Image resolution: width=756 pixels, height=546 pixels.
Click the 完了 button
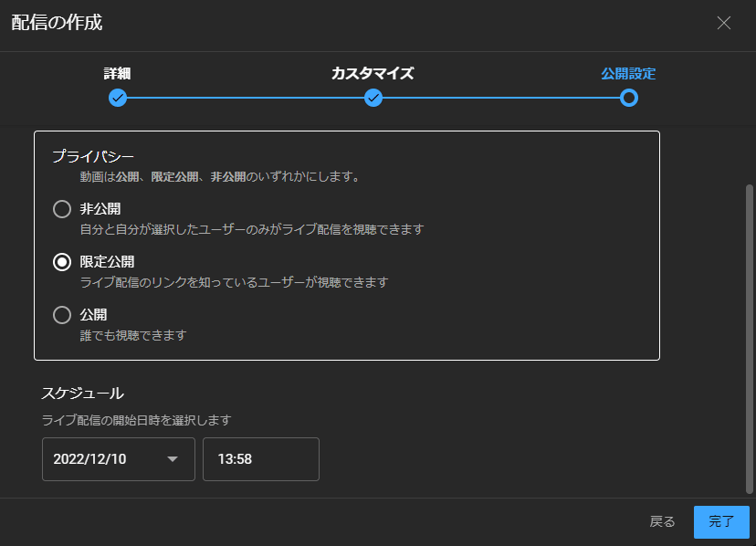pos(721,522)
